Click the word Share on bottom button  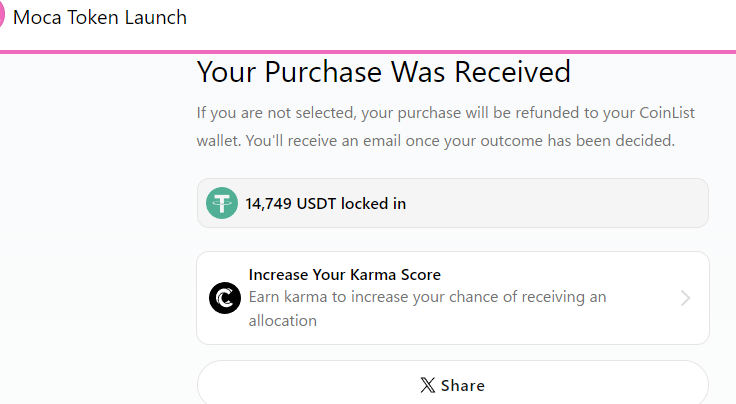[x=463, y=386]
